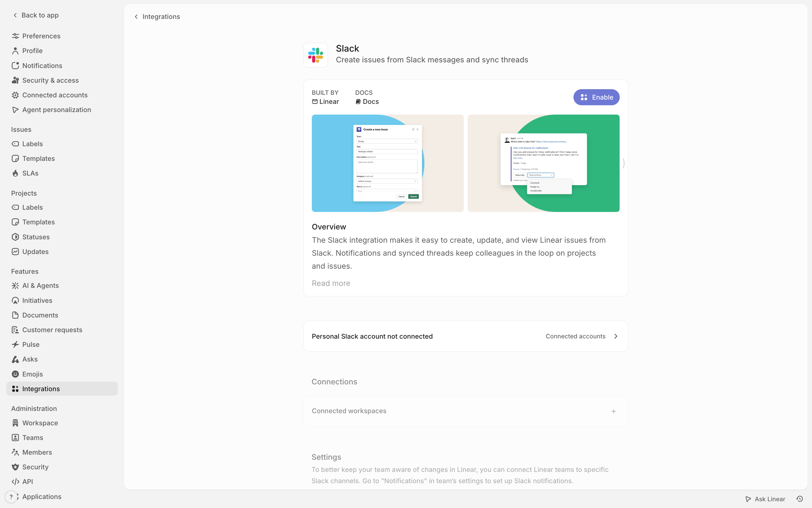Click the Workspace building icon

tap(15, 423)
